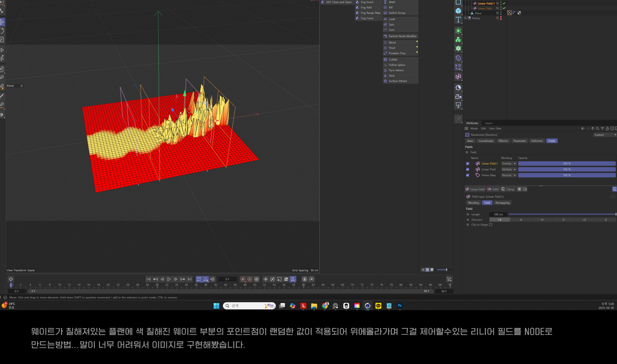Open Multiply blending dropdown for Linear Field
Image resolution: width=617 pixels, height=364 pixels.
click(509, 169)
